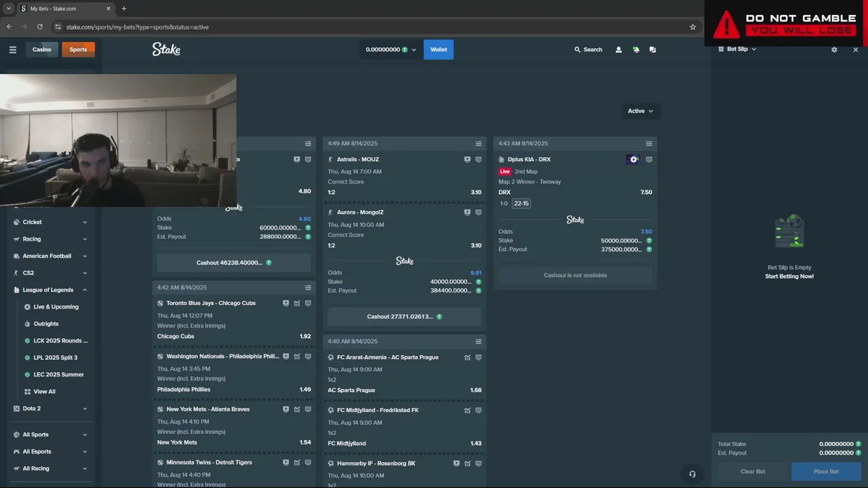
Task: Cash out 46238.40 bet
Action: coord(234,263)
